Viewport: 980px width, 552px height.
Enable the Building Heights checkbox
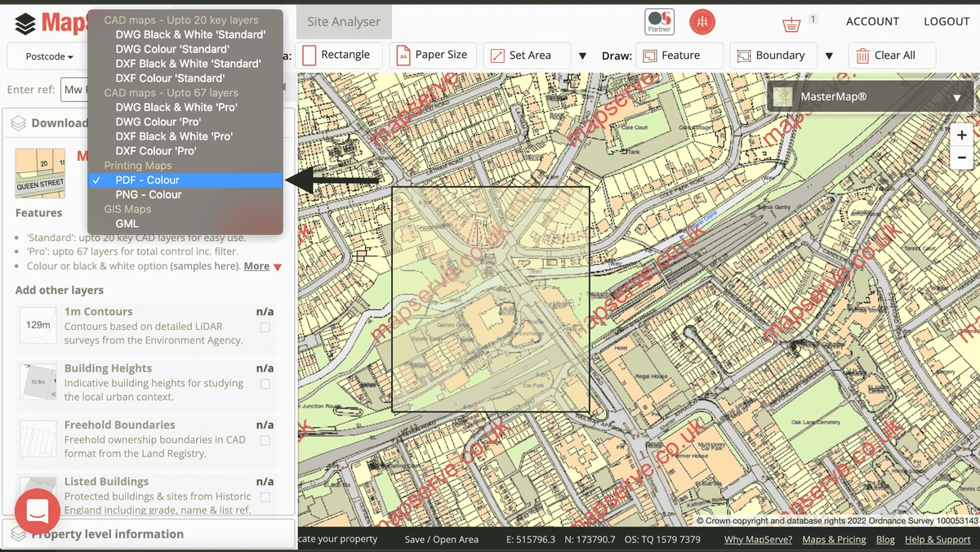click(265, 384)
